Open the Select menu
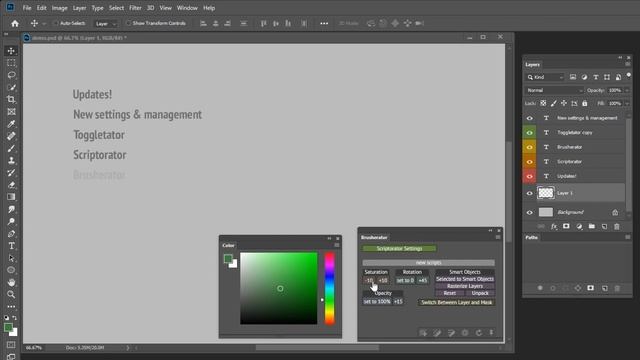 coord(116,8)
